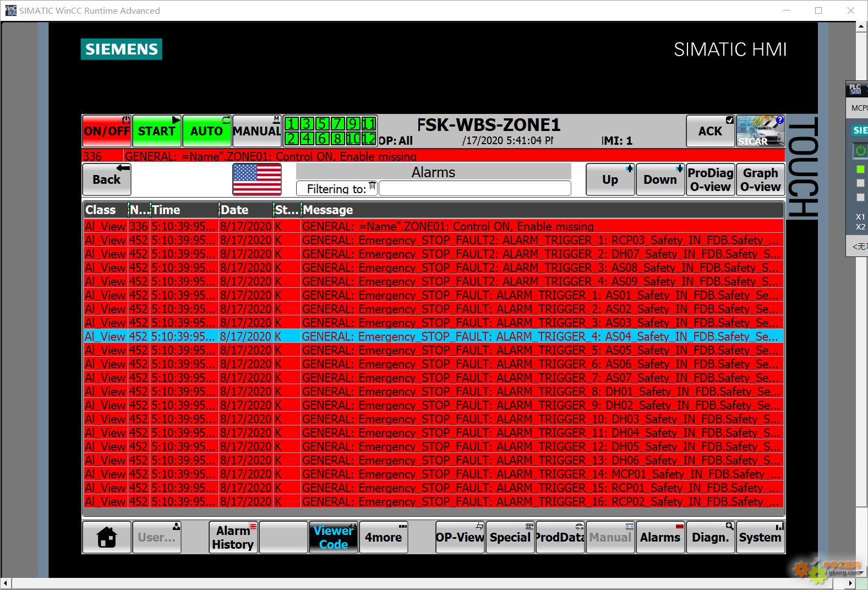The image size is (868, 590).
Task: Select alarm 336 Control ON Enable missing row
Action: pos(434,226)
